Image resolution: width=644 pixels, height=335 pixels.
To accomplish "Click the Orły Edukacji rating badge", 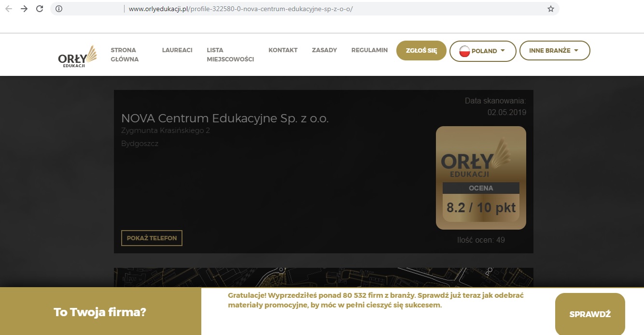I will click(481, 178).
